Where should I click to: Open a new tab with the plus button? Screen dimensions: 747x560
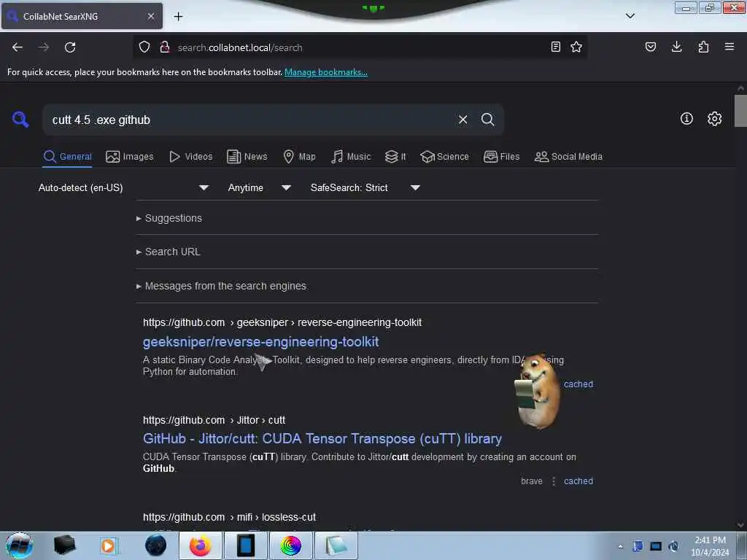click(x=178, y=17)
